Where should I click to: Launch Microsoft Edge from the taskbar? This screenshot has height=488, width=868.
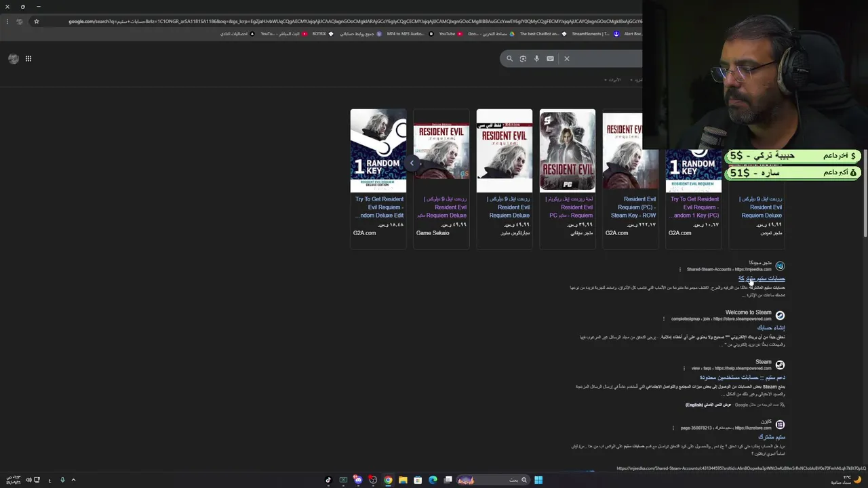coord(433,480)
